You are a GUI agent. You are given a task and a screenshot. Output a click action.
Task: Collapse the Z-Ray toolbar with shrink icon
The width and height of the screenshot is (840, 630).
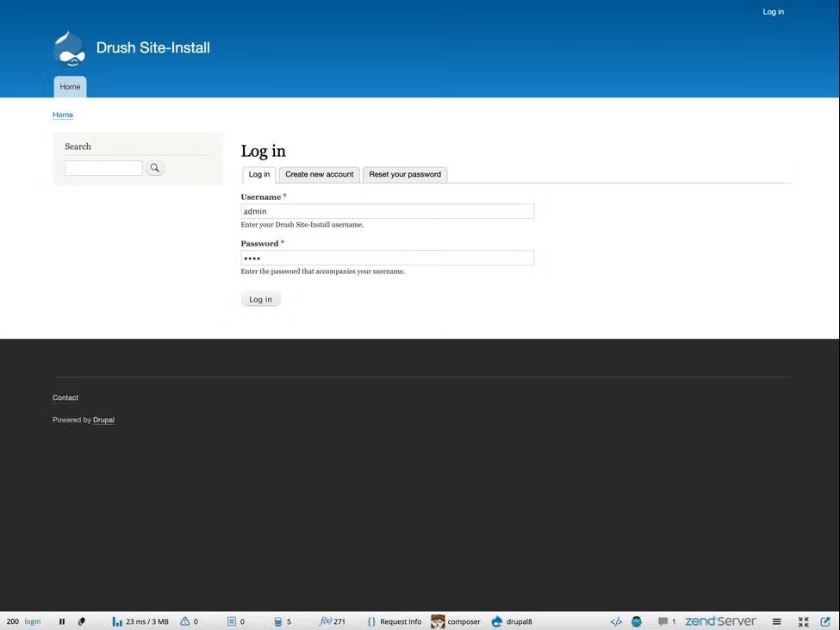803,621
